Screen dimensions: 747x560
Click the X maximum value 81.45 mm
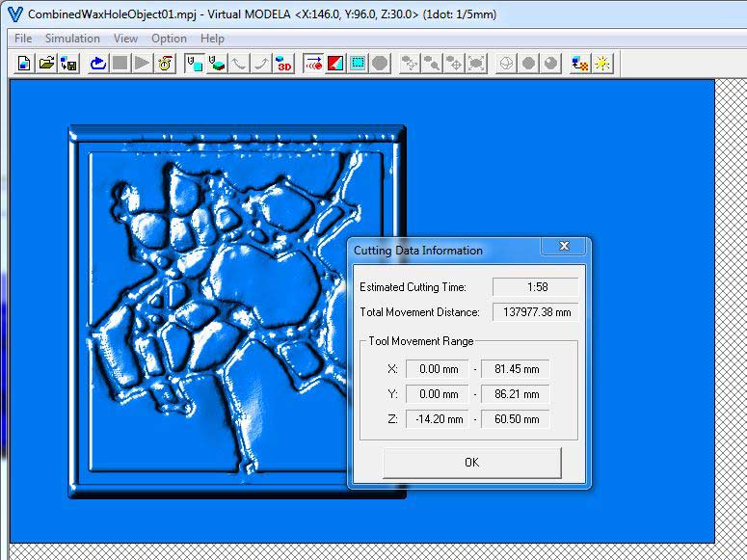516,369
